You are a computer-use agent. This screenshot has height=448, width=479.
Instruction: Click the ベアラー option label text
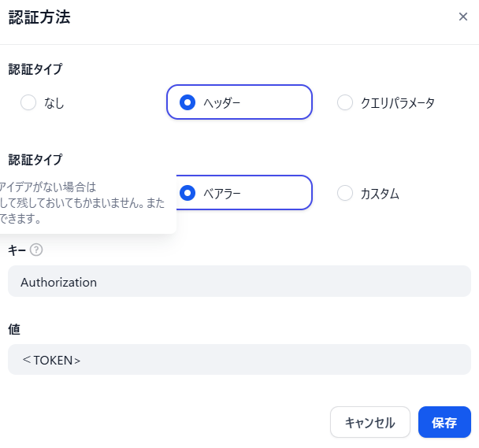tap(222, 193)
